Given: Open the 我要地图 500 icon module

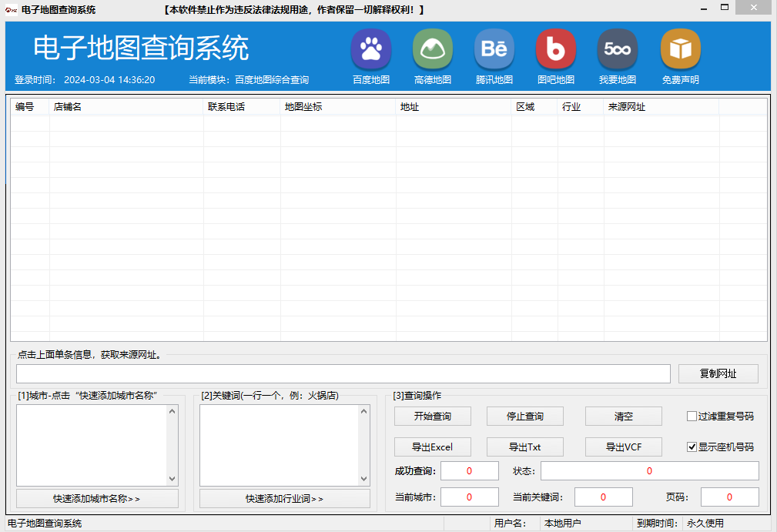Looking at the screenshot, I should tap(618, 49).
